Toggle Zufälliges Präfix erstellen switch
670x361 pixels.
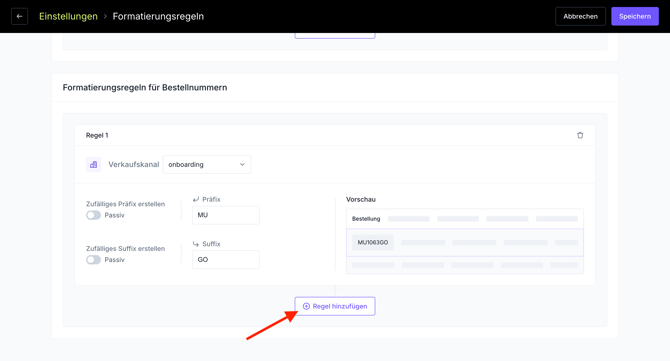pyautogui.click(x=94, y=215)
